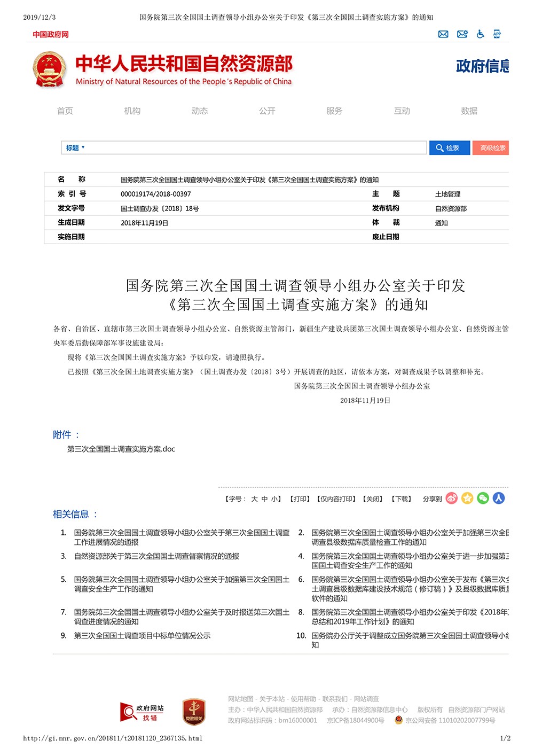Open the 联系我们 footer link

coord(335,699)
